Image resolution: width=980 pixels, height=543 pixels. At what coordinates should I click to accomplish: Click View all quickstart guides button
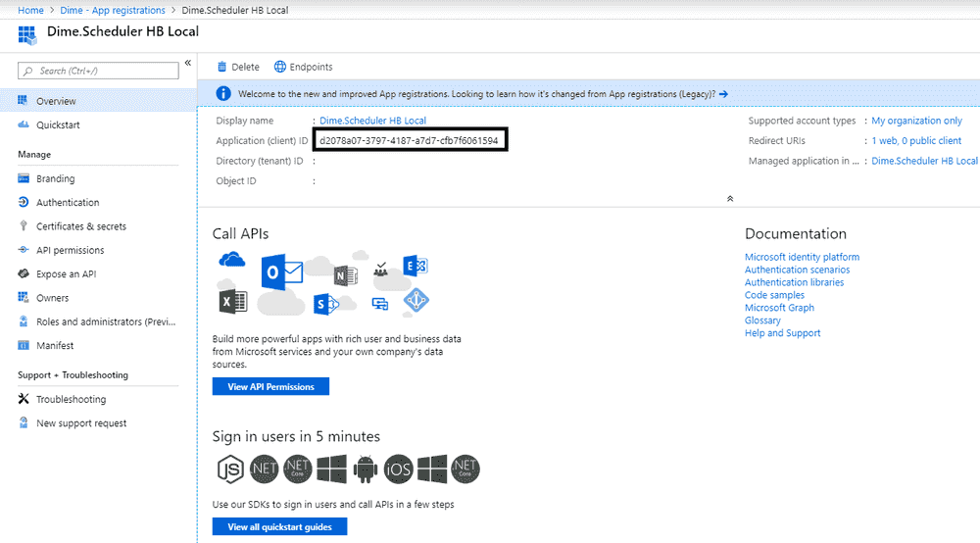coord(279,526)
